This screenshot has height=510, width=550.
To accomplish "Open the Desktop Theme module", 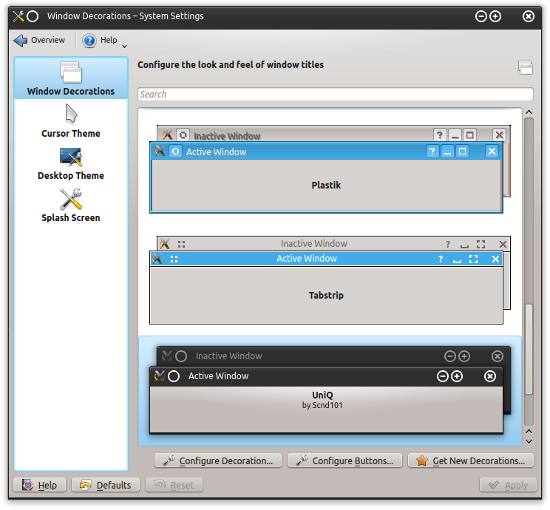I will (71, 164).
